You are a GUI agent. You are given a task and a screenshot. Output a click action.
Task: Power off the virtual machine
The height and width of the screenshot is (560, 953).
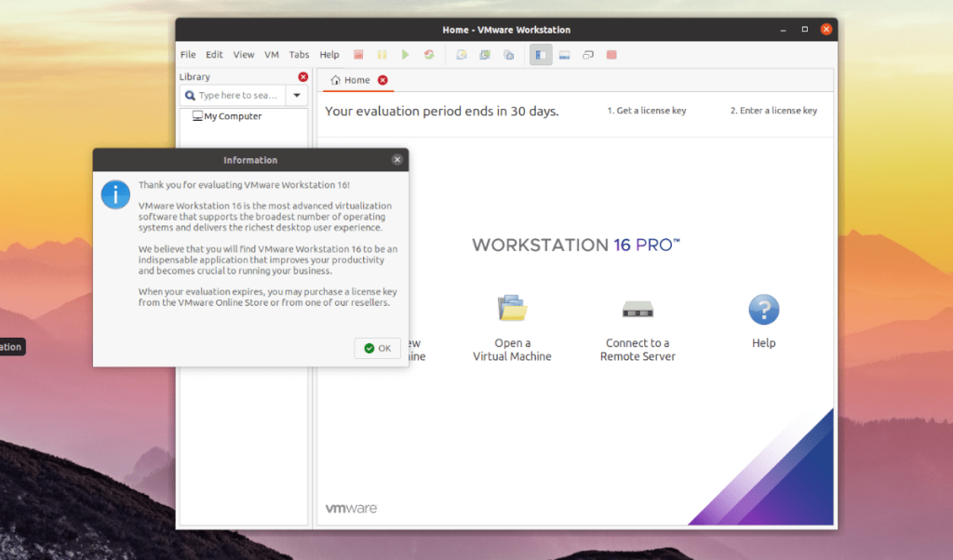[357, 54]
